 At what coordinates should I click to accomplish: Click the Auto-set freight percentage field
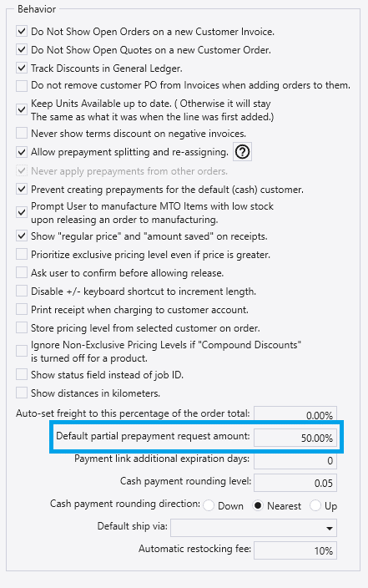(295, 415)
